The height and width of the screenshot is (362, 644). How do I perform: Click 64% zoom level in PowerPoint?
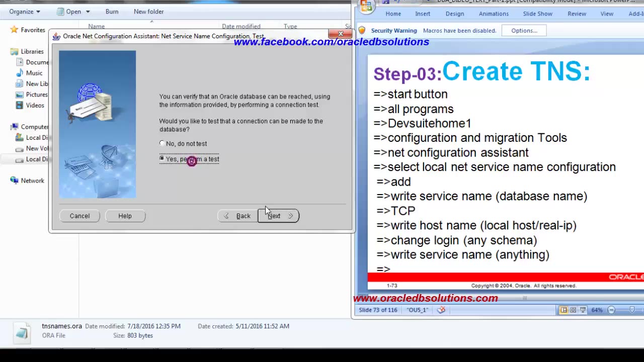(597, 310)
